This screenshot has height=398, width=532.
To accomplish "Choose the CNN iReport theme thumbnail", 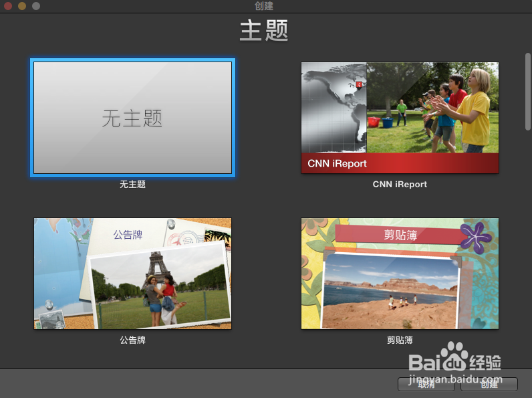I will click(x=400, y=118).
